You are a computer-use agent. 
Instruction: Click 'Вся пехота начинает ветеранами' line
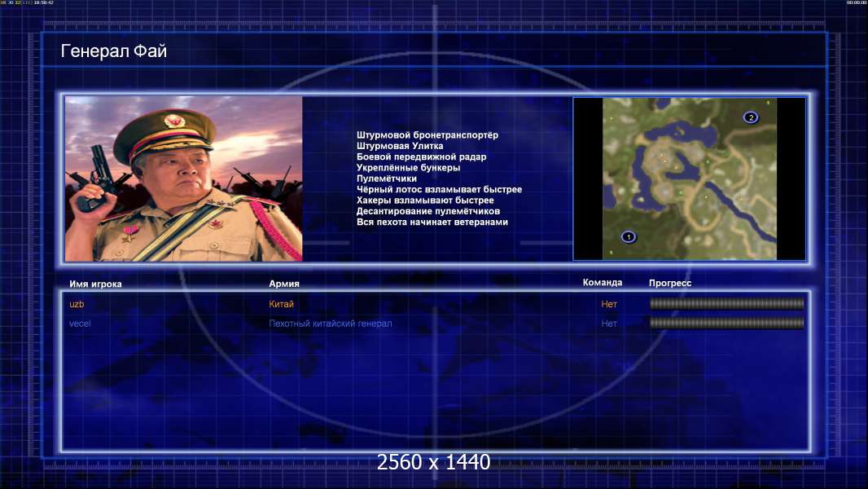(432, 222)
